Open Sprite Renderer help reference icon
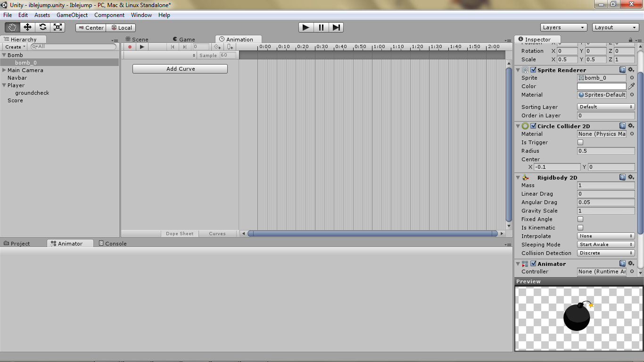 [622, 70]
